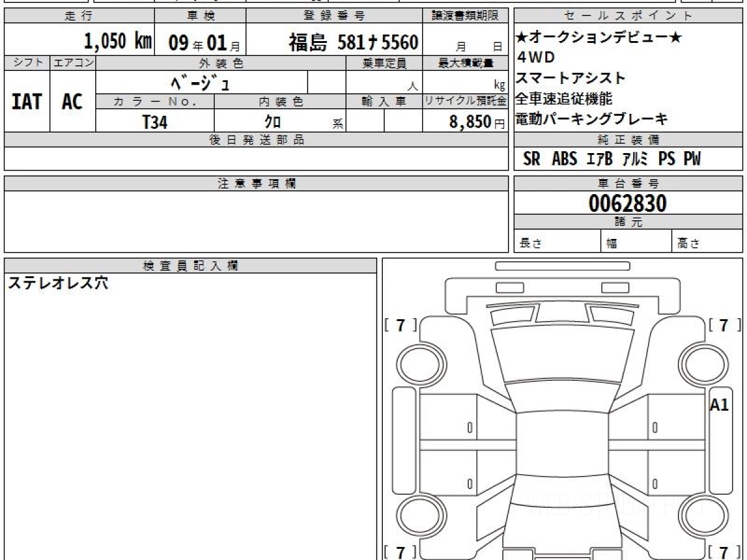This screenshot has height=560, width=747.
Task: Click the 後日発送部品 header
Action: [x=256, y=140]
